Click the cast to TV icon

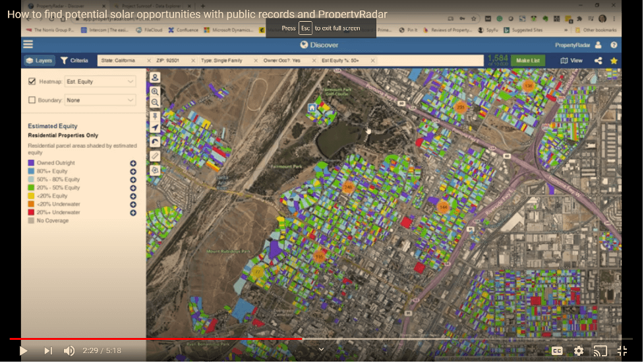tap(600, 350)
